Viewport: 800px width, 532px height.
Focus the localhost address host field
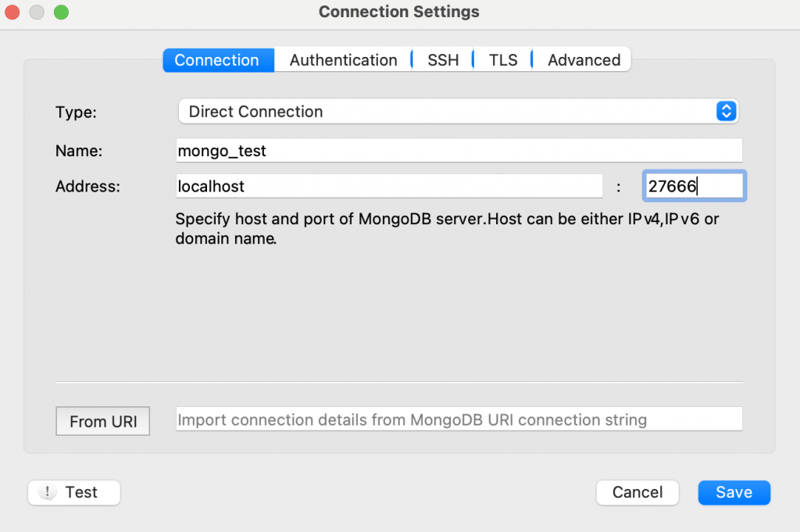[389, 187]
